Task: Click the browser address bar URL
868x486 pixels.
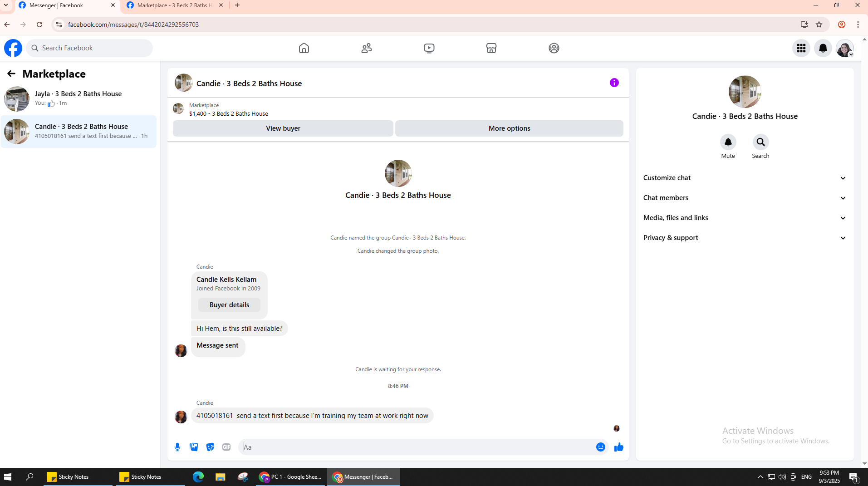Action: tap(133, 25)
